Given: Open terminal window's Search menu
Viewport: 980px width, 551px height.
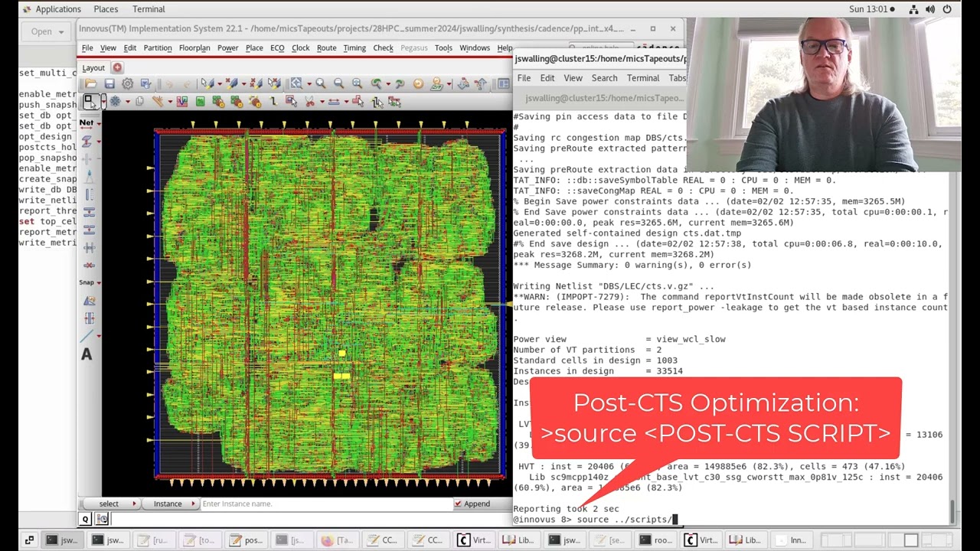Looking at the screenshot, I should pyautogui.click(x=604, y=78).
